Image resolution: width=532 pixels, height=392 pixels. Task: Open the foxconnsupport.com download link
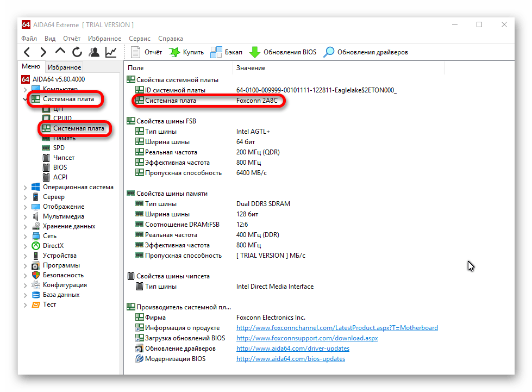click(306, 338)
